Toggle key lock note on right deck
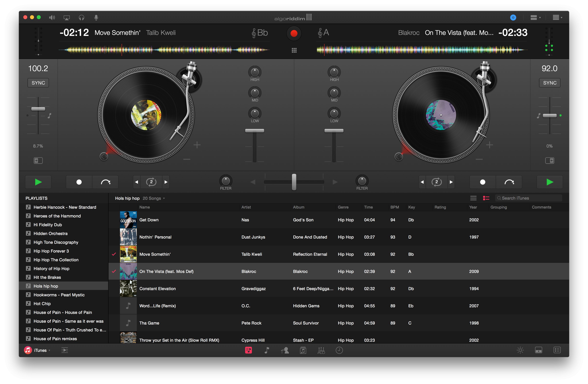Viewport: 588px width, 384px height. pyautogui.click(x=539, y=115)
